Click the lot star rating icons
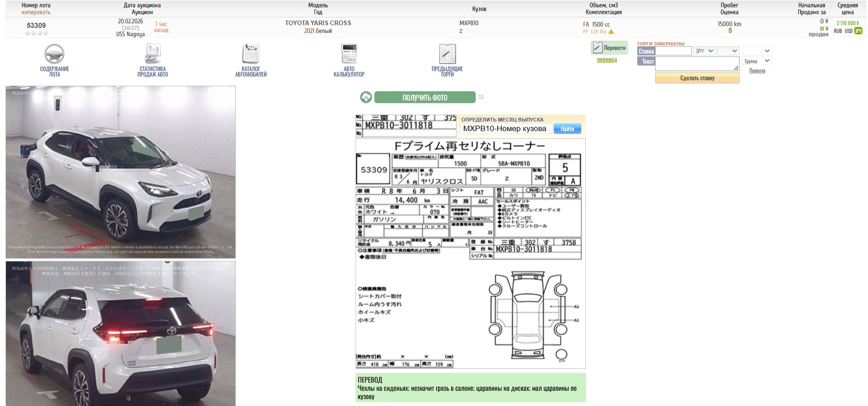This screenshot has height=406, width=868. pyautogui.click(x=36, y=33)
